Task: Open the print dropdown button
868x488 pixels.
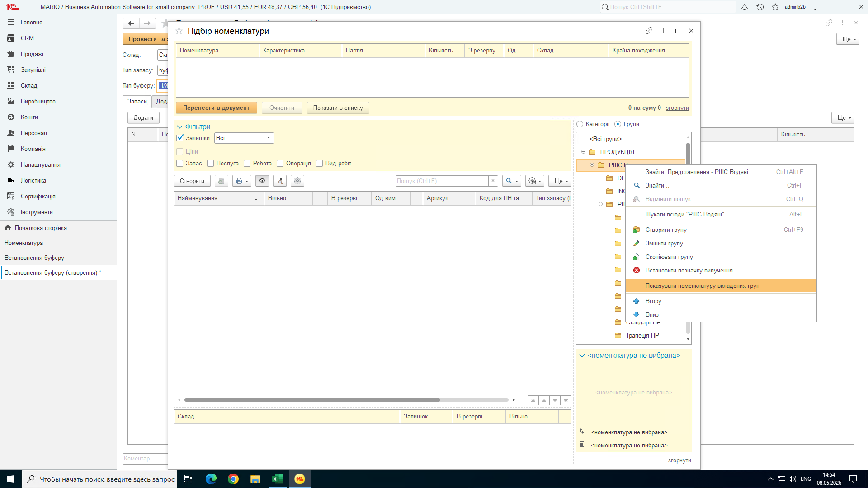Action: coord(242,181)
